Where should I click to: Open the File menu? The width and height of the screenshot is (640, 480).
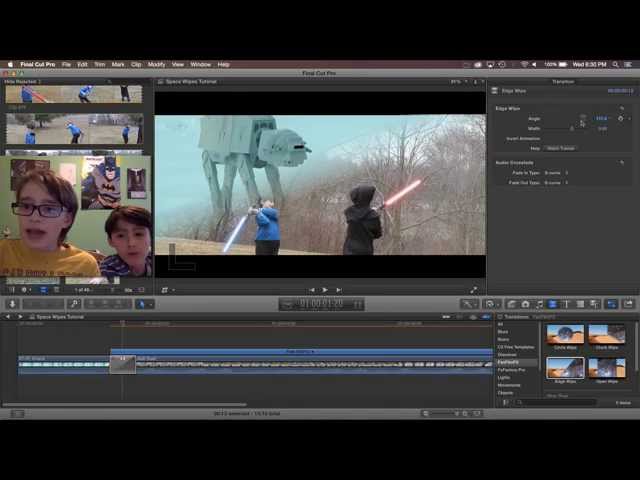click(66, 64)
